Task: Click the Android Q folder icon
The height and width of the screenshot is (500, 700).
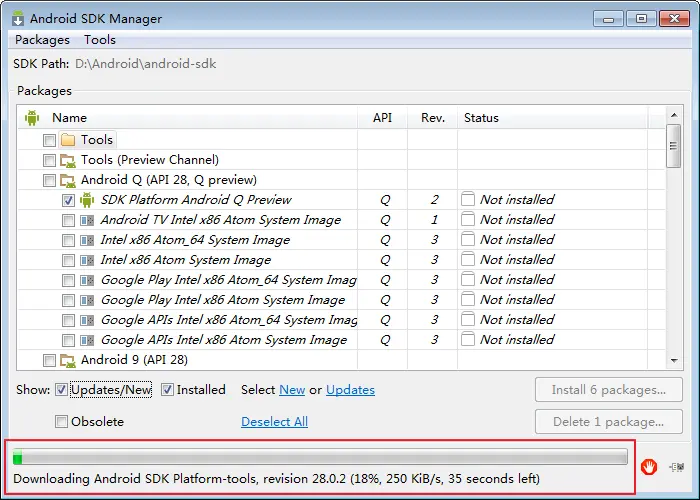Action: [68, 180]
